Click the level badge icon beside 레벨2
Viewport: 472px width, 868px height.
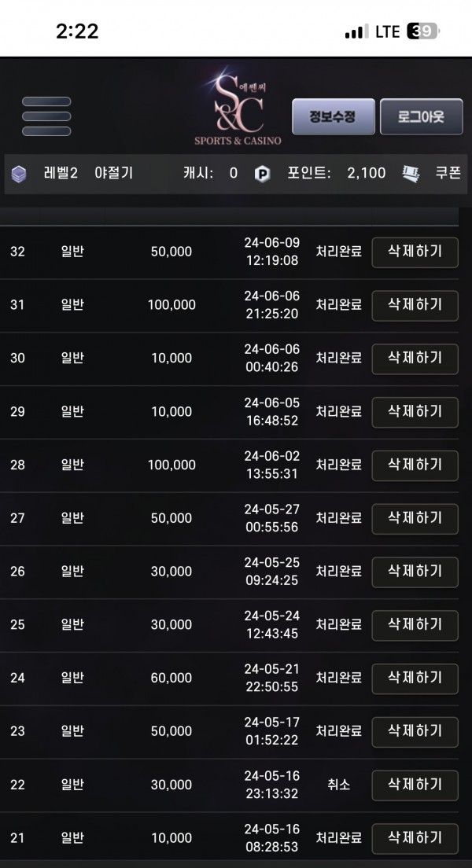click(19, 174)
